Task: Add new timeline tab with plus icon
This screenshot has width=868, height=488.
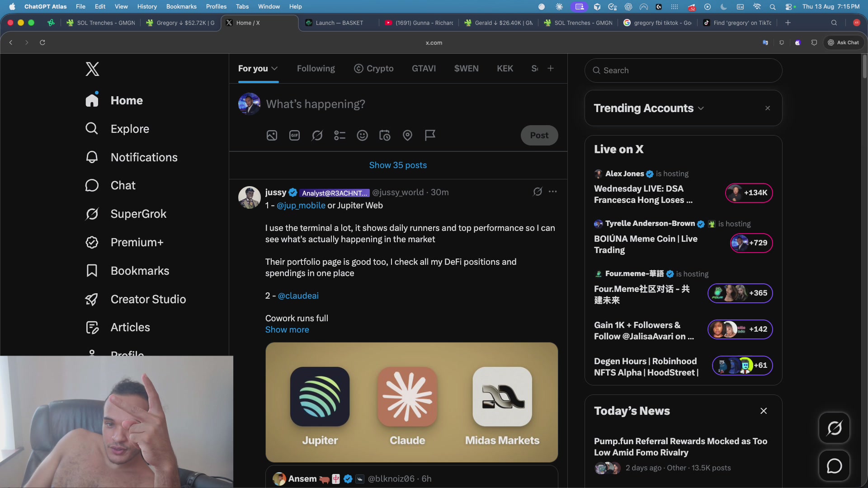Action: point(551,68)
